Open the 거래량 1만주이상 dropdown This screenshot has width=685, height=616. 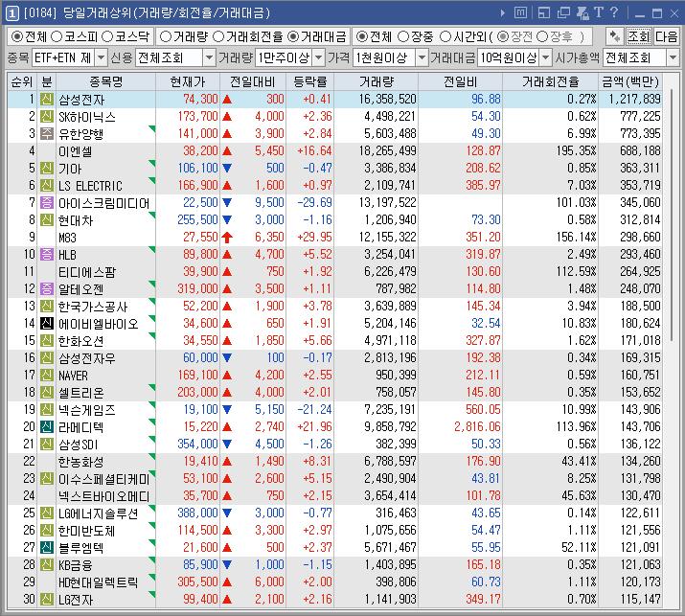[319, 57]
